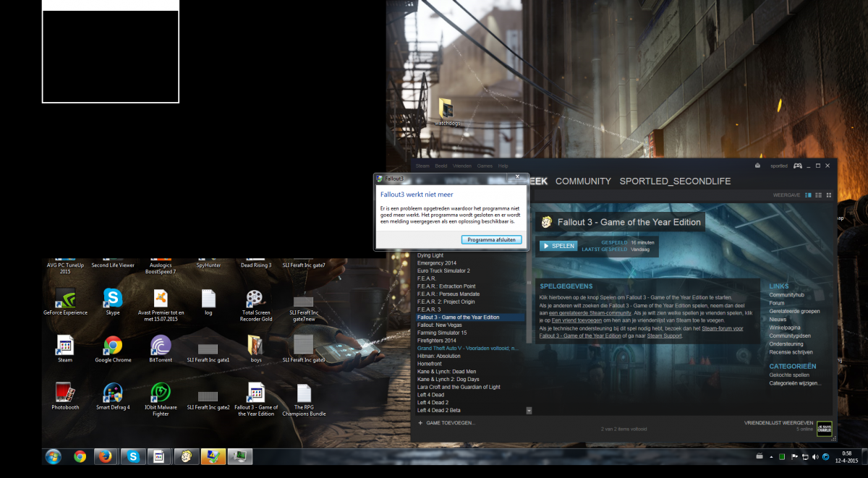
Task: Open the Recensie schrijven link
Action: coord(791,351)
